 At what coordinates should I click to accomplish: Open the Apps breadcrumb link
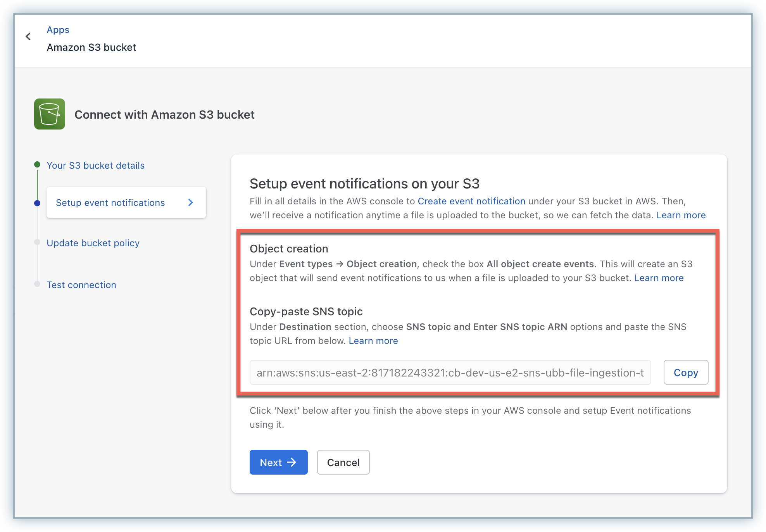(x=58, y=30)
